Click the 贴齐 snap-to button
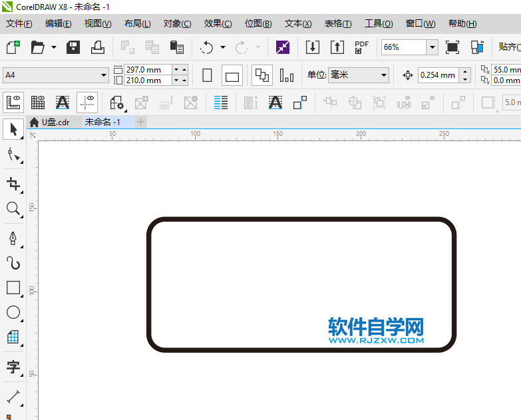 coord(509,47)
